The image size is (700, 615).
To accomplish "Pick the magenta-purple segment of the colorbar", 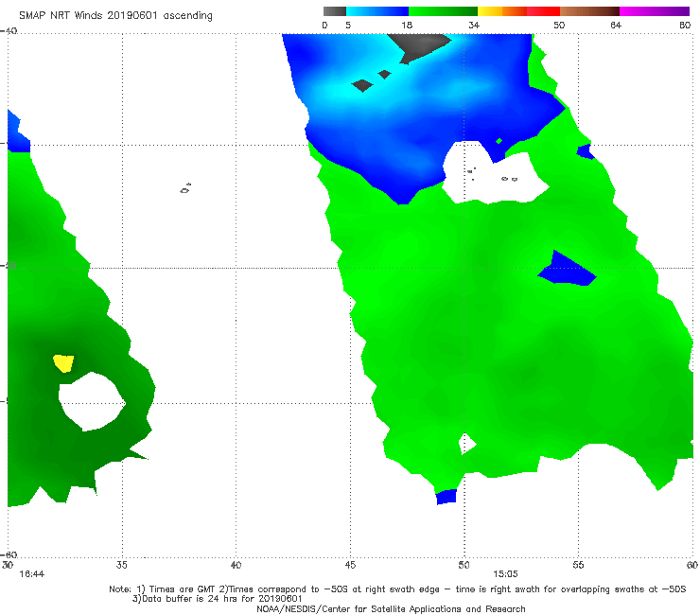I will (655, 11).
